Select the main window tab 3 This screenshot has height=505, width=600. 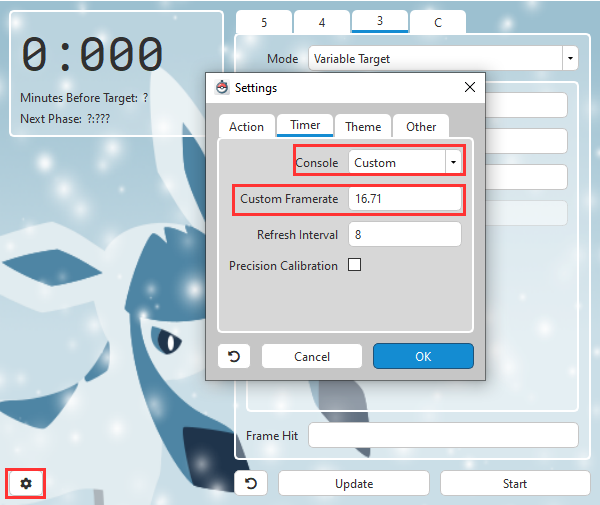(380, 21)
